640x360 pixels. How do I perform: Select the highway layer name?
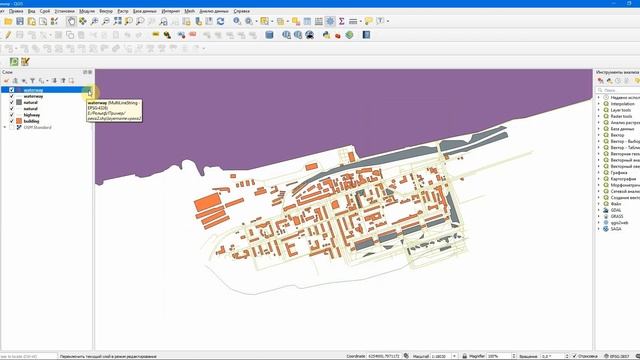coord(31,115)
